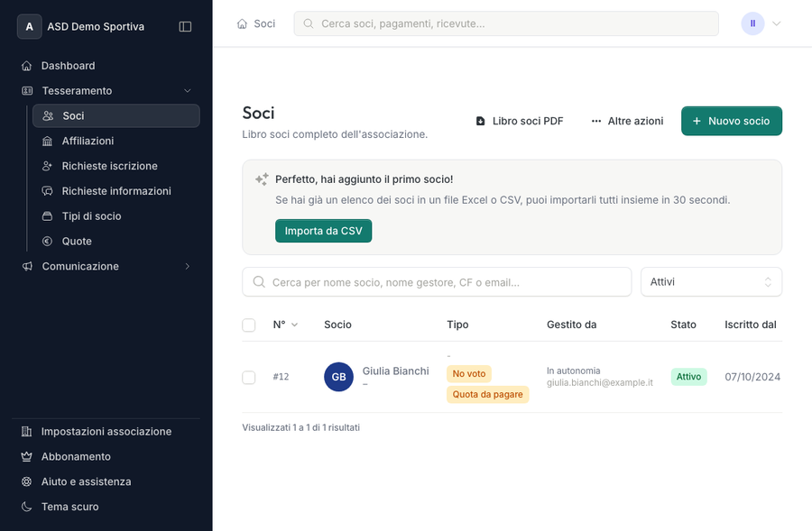Download Libro soci PDF
The width and height of the screenshot is (812, 531).
pos(520,121)
